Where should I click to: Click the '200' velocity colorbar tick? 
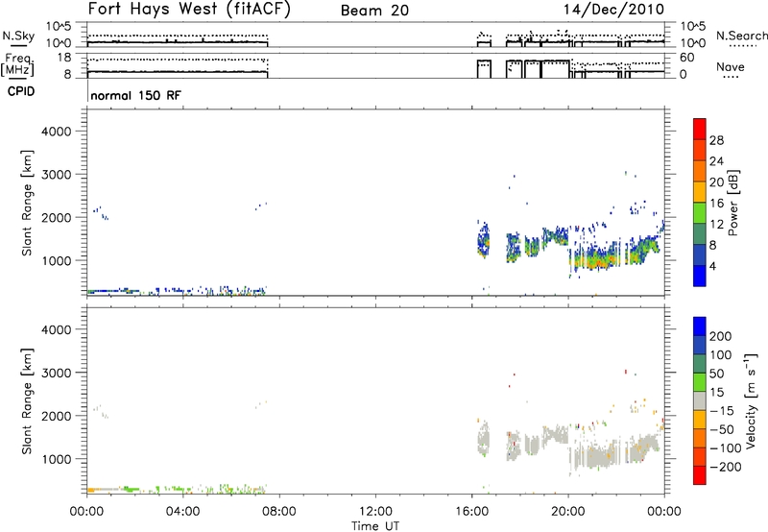pyautogui.click(x=721, y=336)
